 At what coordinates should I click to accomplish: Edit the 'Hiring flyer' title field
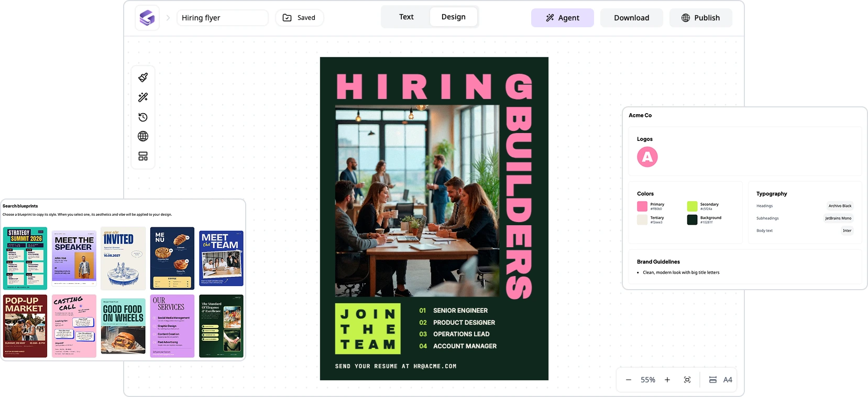223,18
